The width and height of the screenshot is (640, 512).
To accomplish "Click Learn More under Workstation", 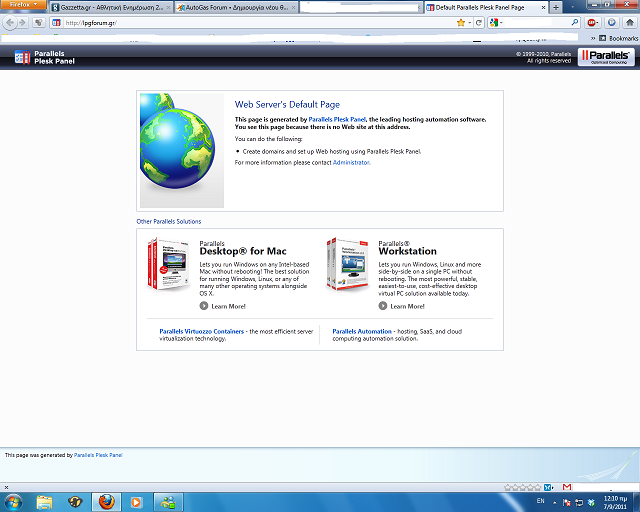I will click(x=407, y=307).
